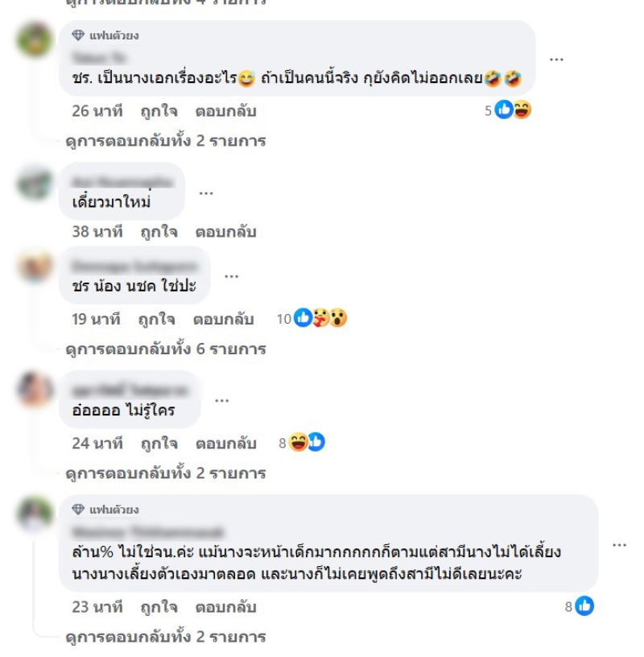Click the 38 นาที timestamp link
This screenshot has width=644, height=657.
tap(97, 231)
